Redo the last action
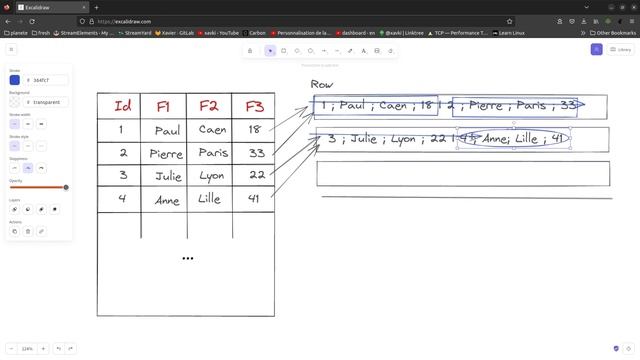 (71, 349)
